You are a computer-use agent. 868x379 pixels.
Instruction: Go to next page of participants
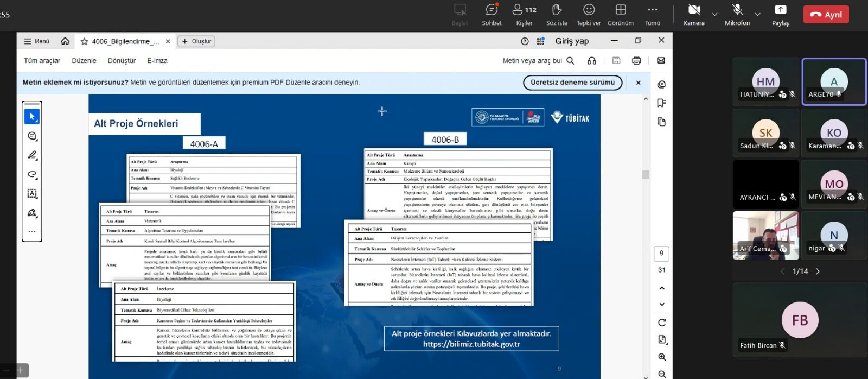tap(818, 271)
